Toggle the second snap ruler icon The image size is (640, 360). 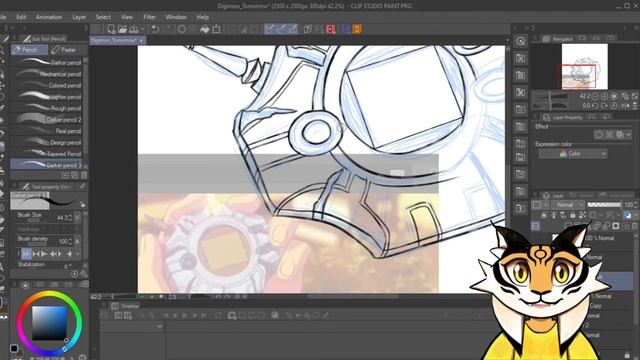(x=281, y=29)
